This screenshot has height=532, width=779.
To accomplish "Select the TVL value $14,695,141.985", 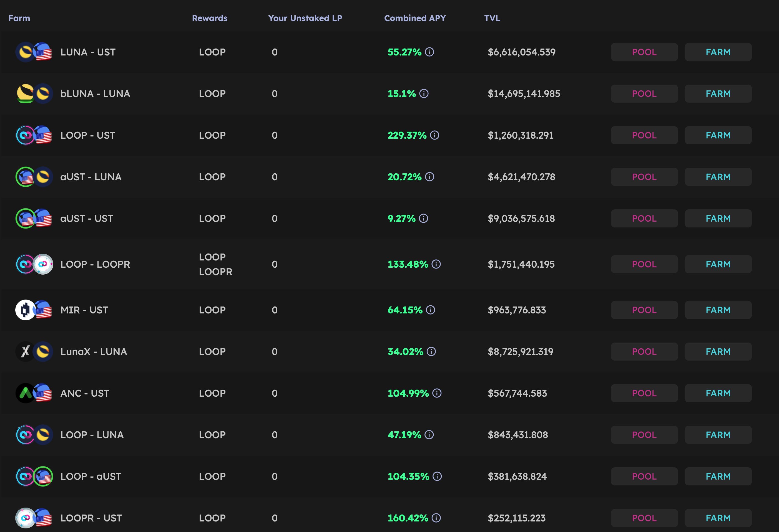I will 524,93.
